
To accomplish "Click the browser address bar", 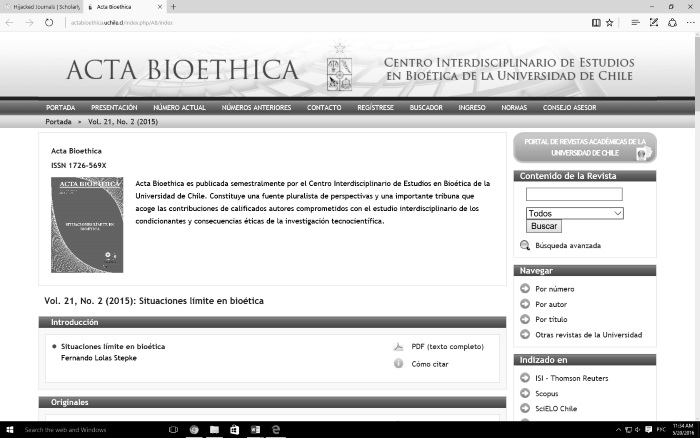I will click(326, 23).
